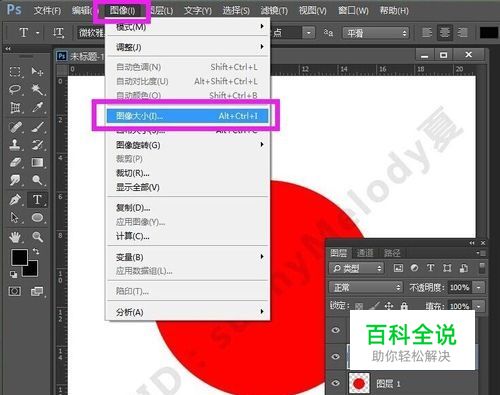500x395 pixels.
Task: Open the 正常 blend mode dropdown
Action: pos(366,287)
